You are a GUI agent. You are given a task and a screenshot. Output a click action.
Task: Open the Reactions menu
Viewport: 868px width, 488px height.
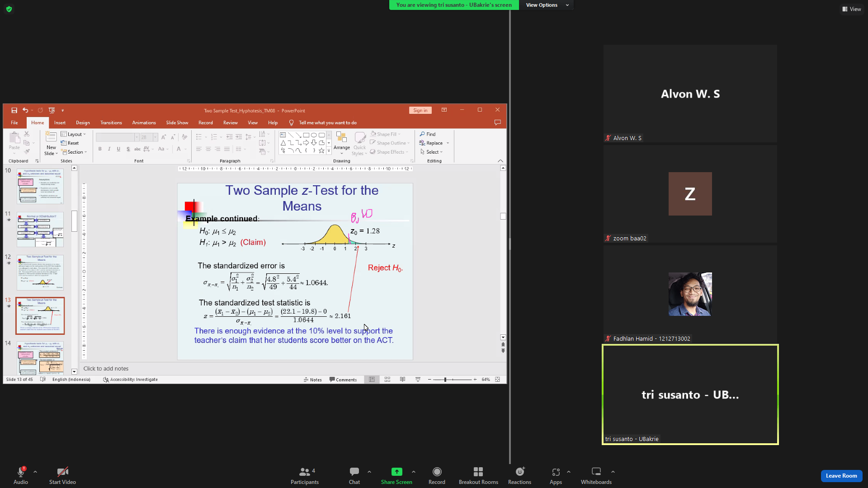[519, 475]
